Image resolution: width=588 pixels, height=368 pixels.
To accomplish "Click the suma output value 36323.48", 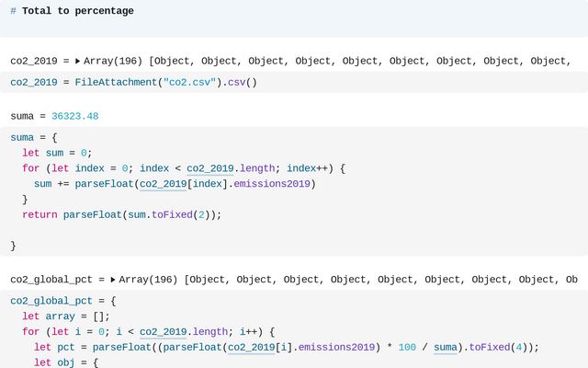I will (x=75, y=116).
